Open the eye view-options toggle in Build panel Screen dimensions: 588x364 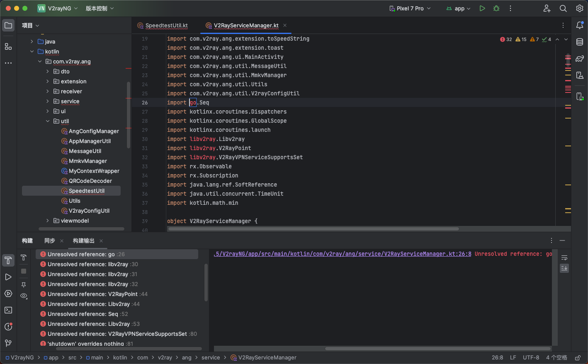click(24, 296)
